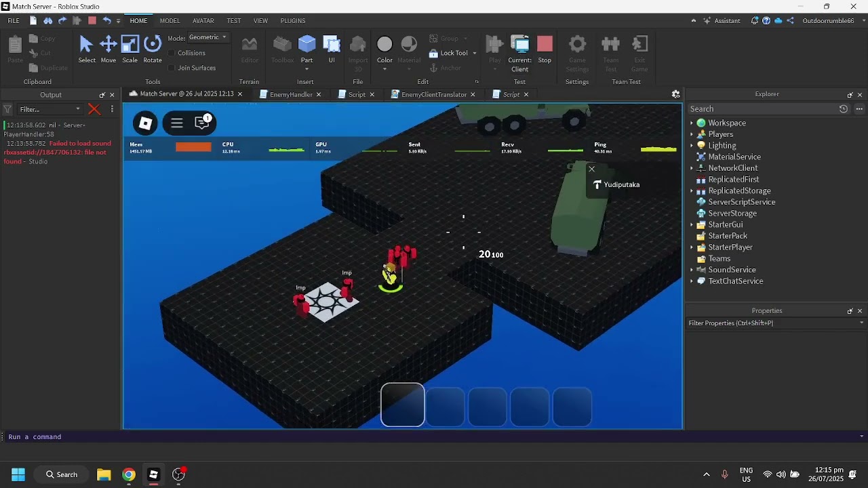The image size is (868, 488).
Task: Switch to the EnemyHandler script tab
Action: click(x=290, y=94)
